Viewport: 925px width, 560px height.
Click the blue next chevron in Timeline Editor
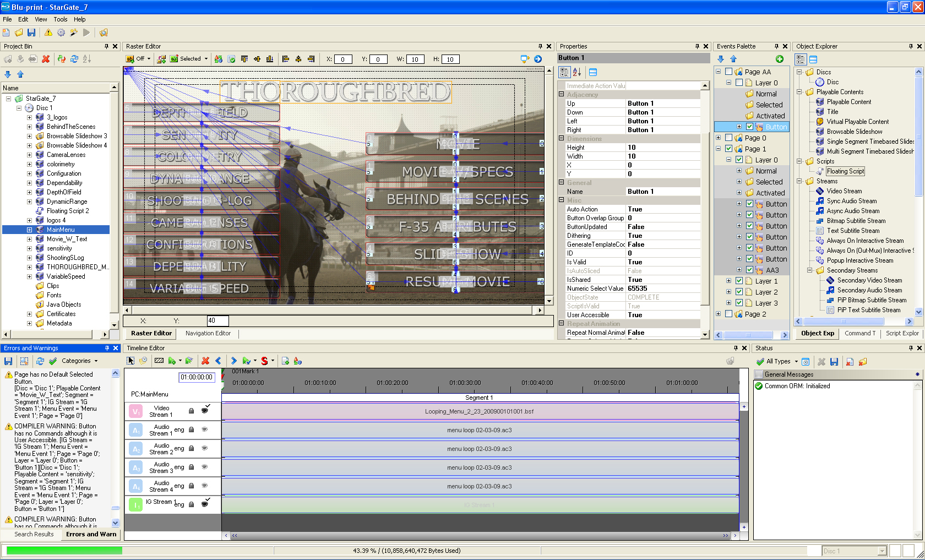coord(234,361)
